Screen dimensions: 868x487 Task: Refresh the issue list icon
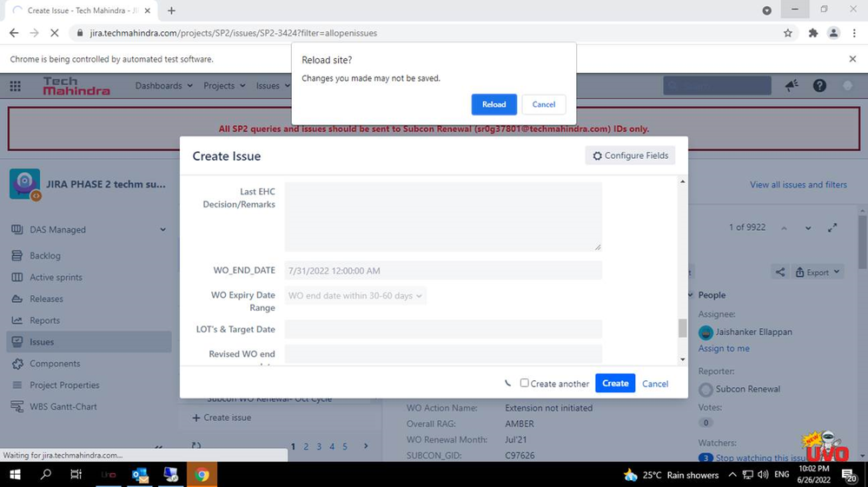pos(196,445)
